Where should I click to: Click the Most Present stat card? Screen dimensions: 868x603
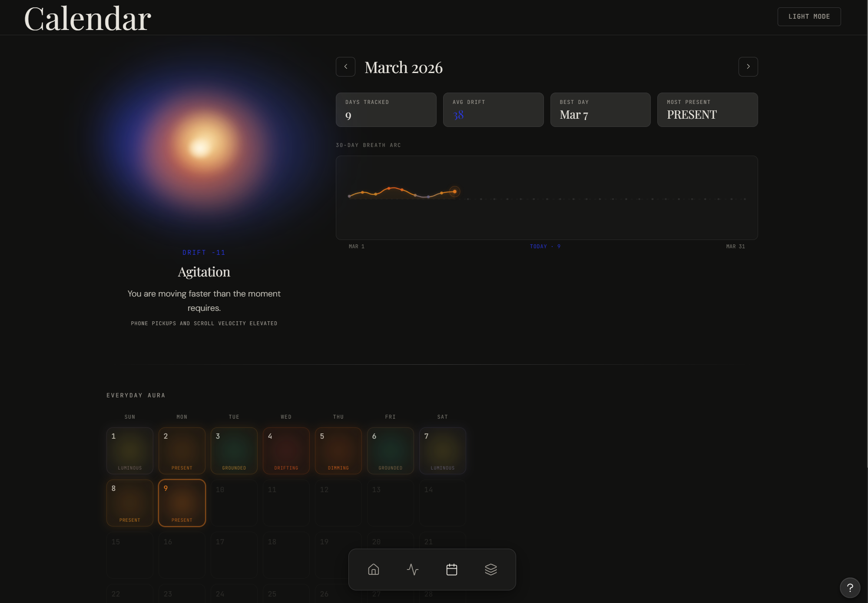707,110
